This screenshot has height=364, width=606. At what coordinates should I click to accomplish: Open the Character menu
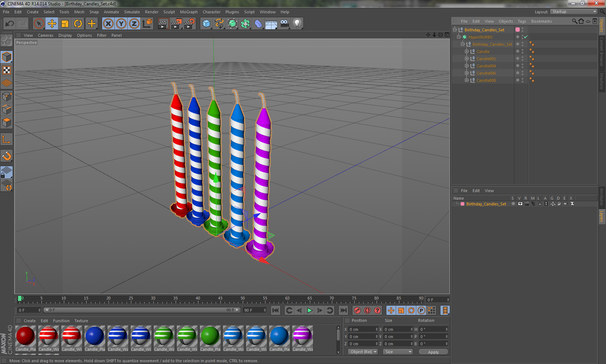211,12
